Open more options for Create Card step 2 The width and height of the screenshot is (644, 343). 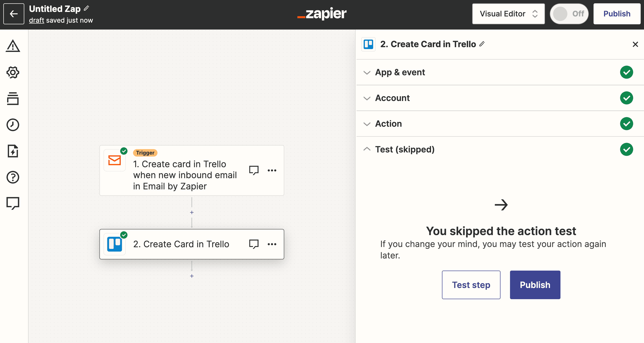(x=272, y=244)
